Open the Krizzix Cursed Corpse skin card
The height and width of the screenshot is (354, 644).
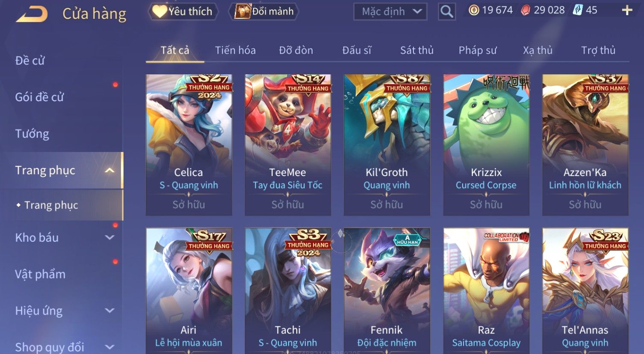(x=486, y=145)
